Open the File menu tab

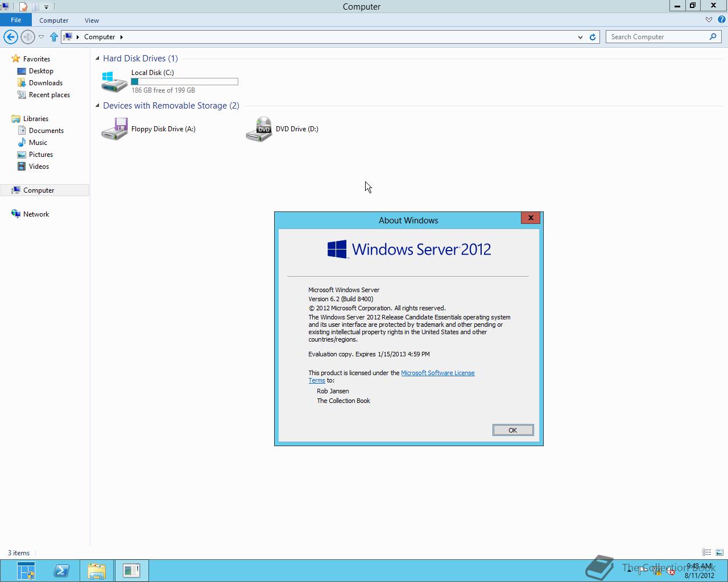pyautogui.click(x=16, y=20)
